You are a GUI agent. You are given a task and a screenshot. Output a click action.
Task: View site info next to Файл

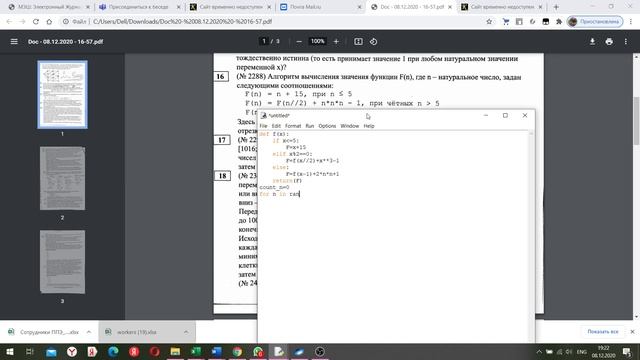[x=65, y=22]
